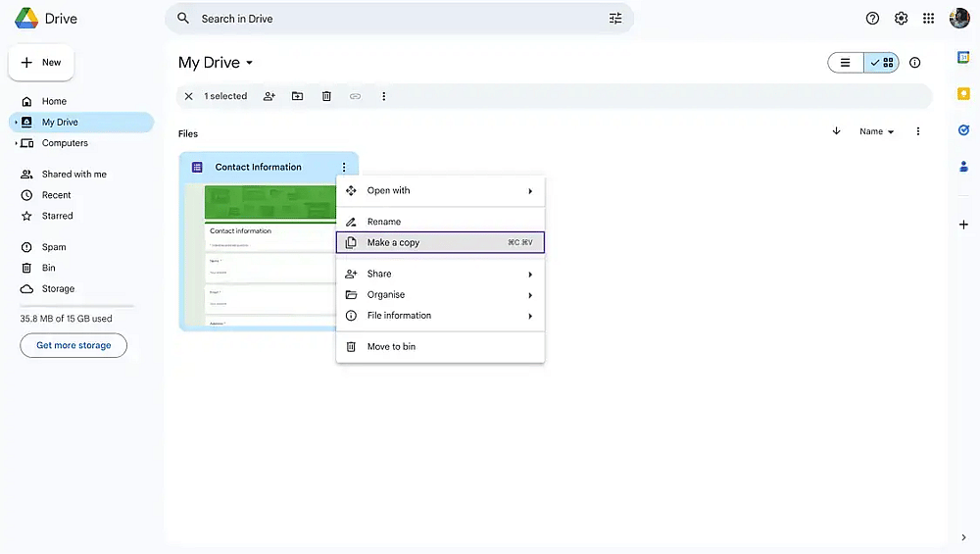Choose Make a copy from context menu
This screenshot has height=554, width=980.
point(441,242)
